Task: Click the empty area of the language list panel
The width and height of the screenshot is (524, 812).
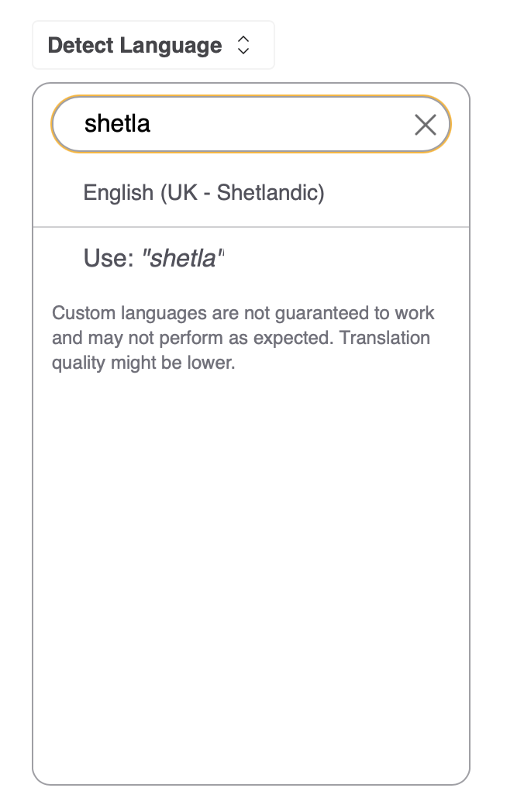Action: pos(250,581)
